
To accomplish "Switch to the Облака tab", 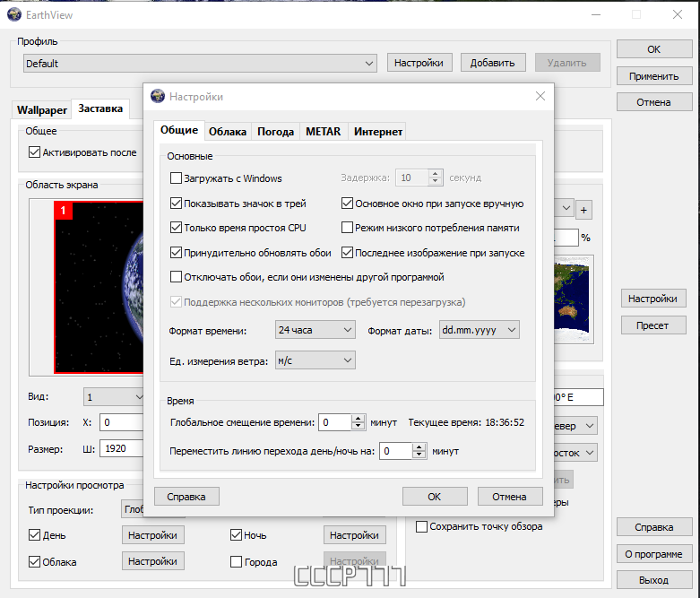I will pyautogui.click(x=228, y=132).
